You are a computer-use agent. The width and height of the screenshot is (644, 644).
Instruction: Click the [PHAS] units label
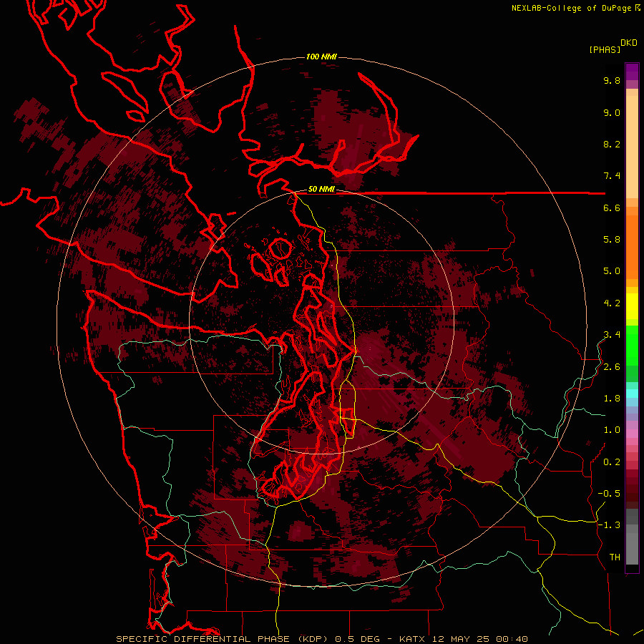coord(605,49)
